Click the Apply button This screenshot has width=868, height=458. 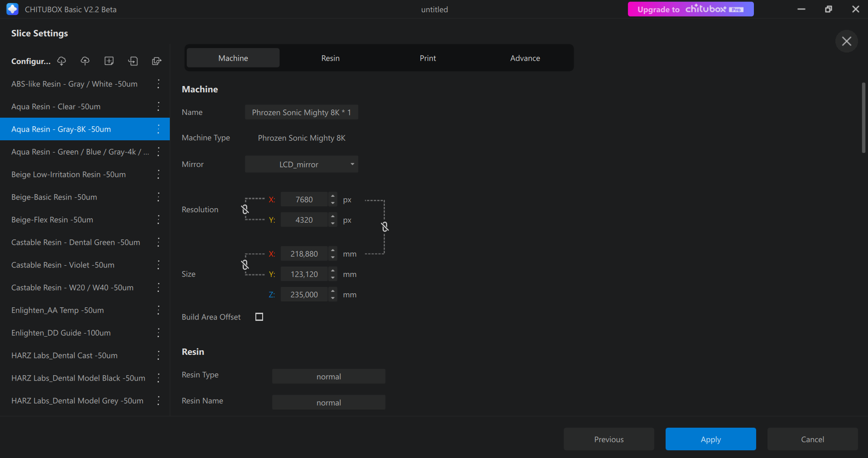pyautogui.click(x=710, y=439)
